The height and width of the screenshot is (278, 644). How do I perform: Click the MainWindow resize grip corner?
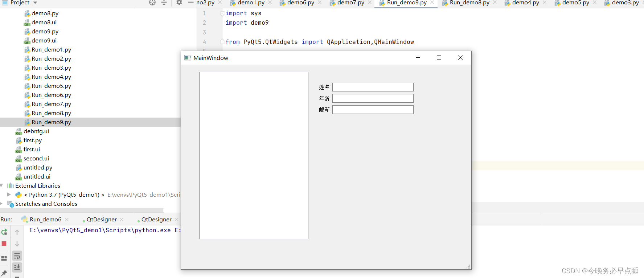tap(468, 267)
